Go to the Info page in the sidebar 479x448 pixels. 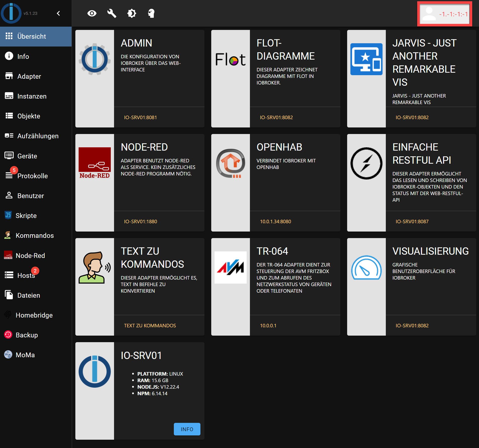36,56
